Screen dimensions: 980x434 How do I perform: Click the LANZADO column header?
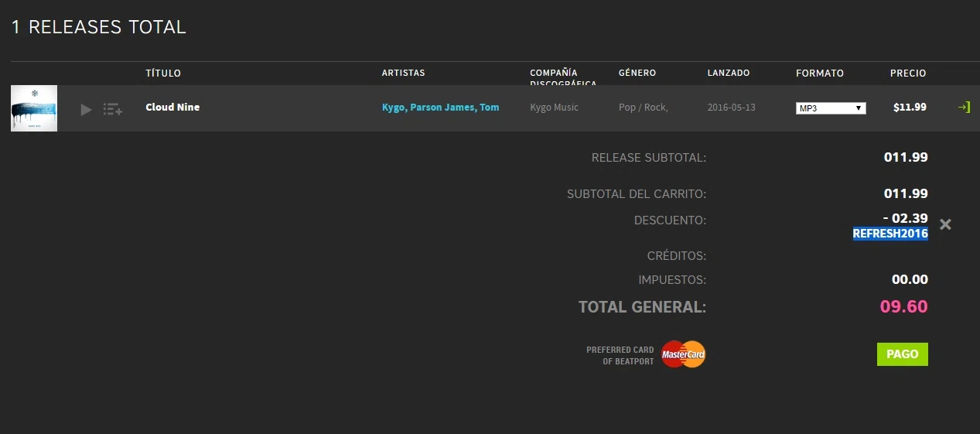[x=729, y=73]
